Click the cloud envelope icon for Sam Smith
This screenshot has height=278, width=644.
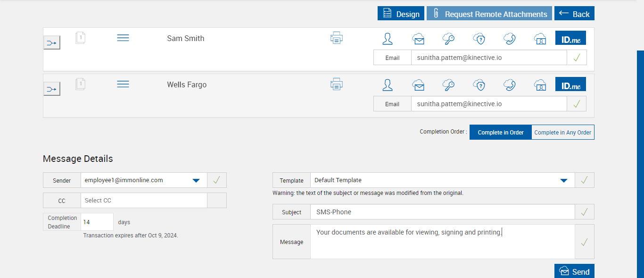(418, 39)
